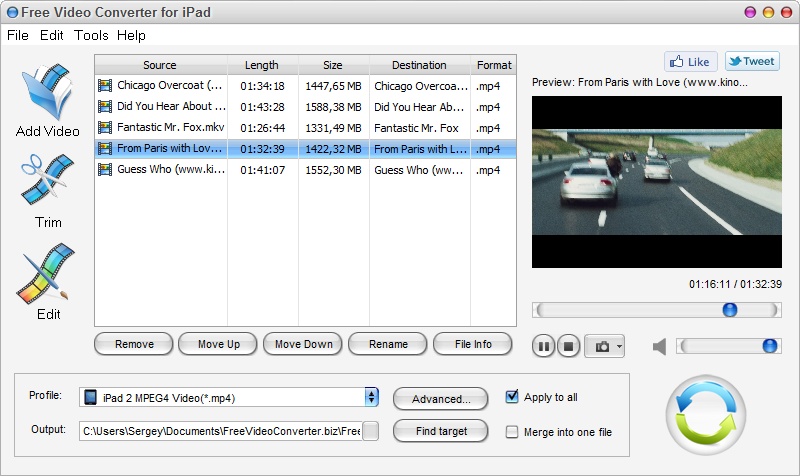Click the Find target button
The image size is (800, 476).
441,431
